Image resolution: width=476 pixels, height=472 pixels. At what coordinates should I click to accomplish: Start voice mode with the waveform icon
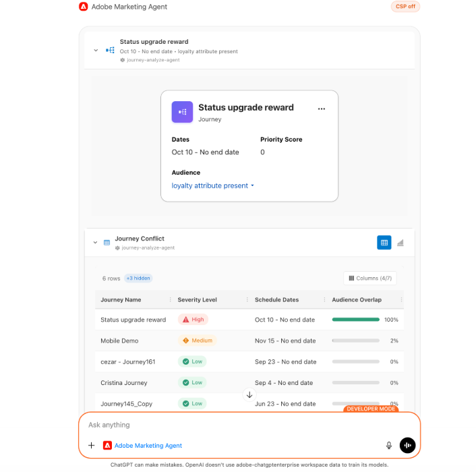407,445
